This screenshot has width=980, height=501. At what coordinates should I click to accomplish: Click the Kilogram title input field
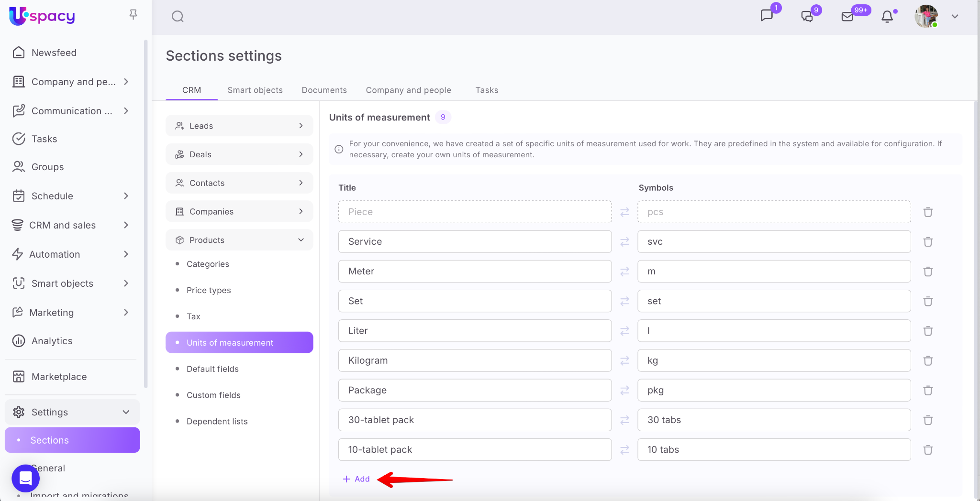474,360
